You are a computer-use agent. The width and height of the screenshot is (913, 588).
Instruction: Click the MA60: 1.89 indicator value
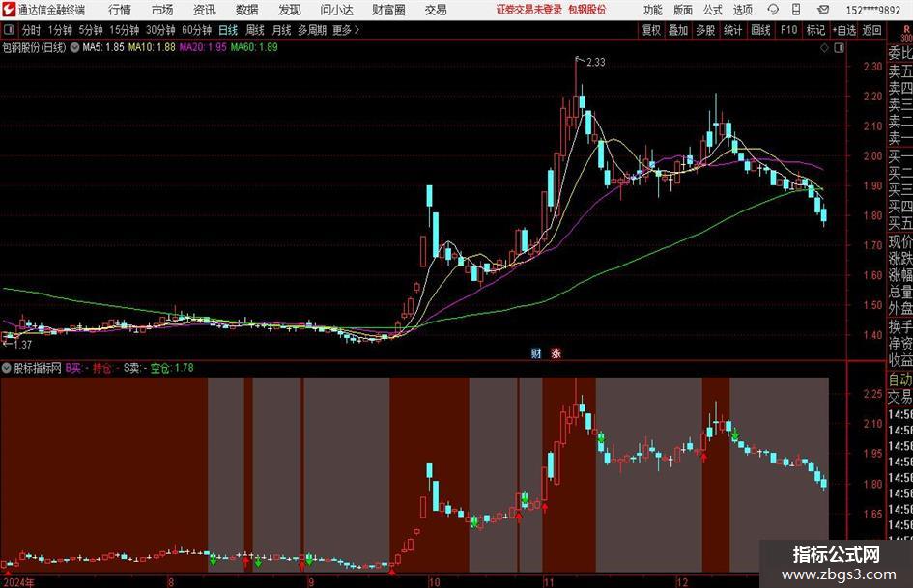254,47
